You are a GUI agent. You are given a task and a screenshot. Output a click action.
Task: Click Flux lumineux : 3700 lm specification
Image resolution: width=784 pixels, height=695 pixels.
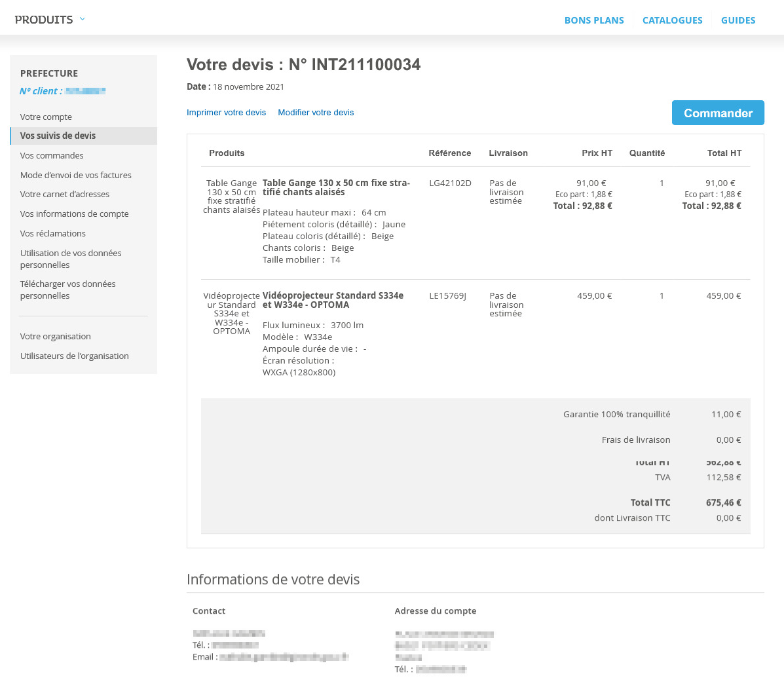click(x=312, y=326)
